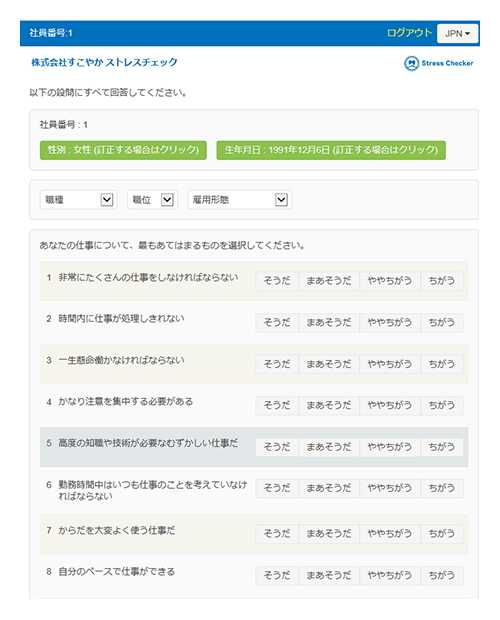Click the 株式会社すこやか ストレスチェック title link
The image size is (500, 620).
click(104, 62)
